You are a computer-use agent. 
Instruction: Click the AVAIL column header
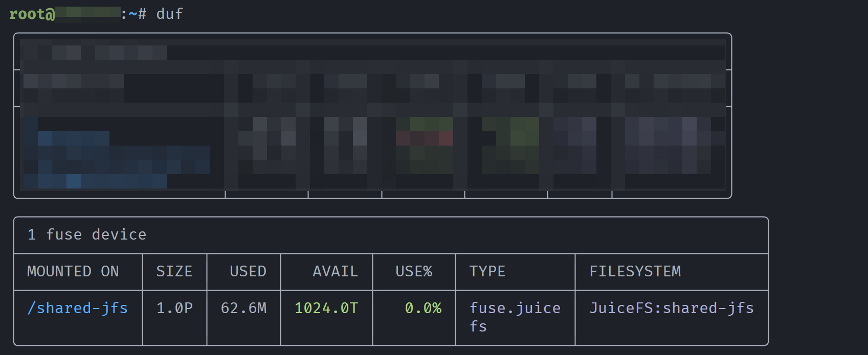pos(335,272)
